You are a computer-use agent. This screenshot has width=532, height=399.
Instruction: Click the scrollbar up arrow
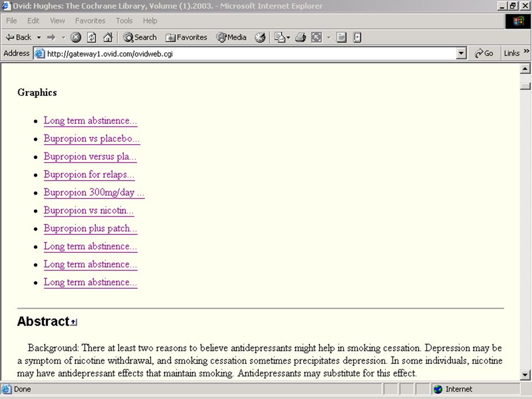[525, 69]
